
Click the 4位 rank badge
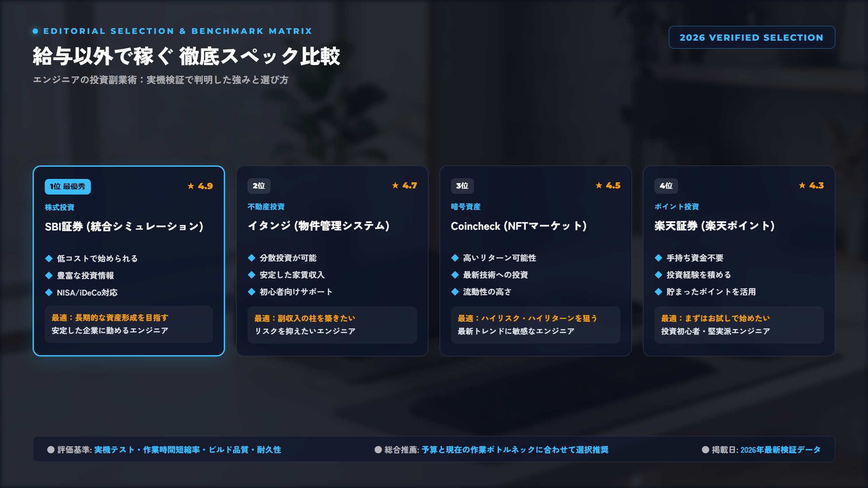pyautogui.click(x=666, y=186)
